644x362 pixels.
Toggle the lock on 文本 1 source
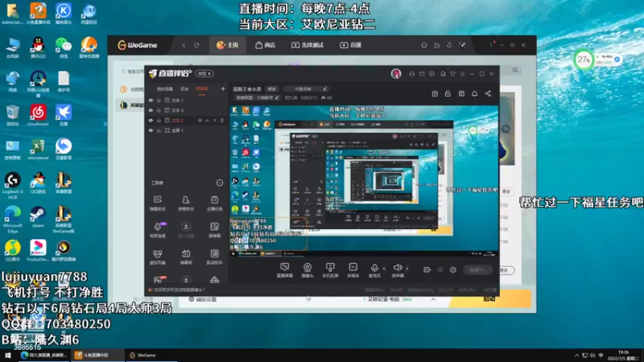159,100
